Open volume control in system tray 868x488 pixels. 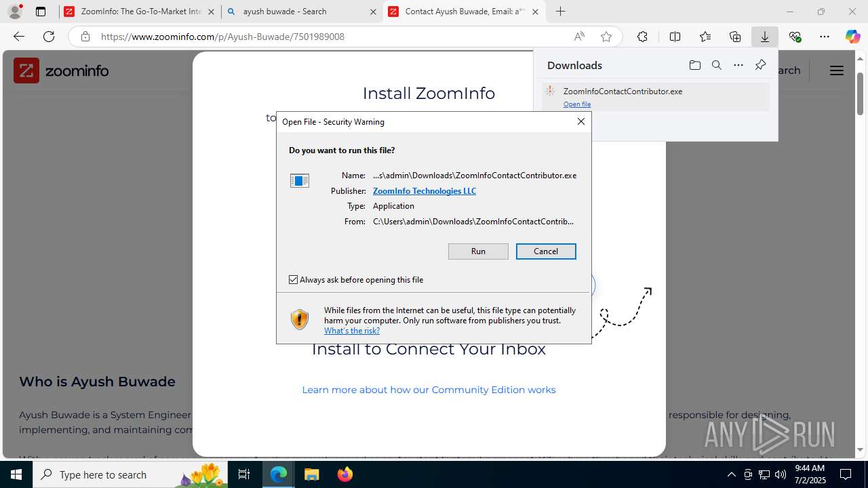pyautogui.click(x=780, y=474)
